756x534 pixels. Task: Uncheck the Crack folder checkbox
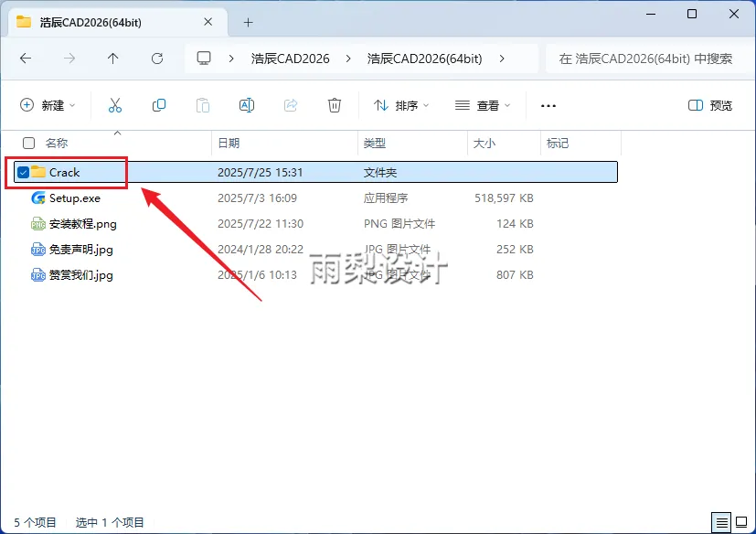(23, 172)
